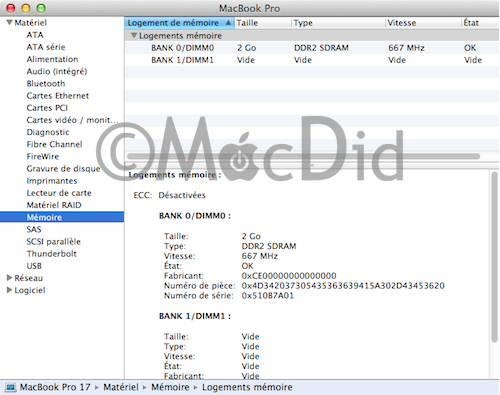Image resolution: width=500 pixels, height=395 pixels.
Task: Select Thunderbolt in the sidebar
Action: 52,254
